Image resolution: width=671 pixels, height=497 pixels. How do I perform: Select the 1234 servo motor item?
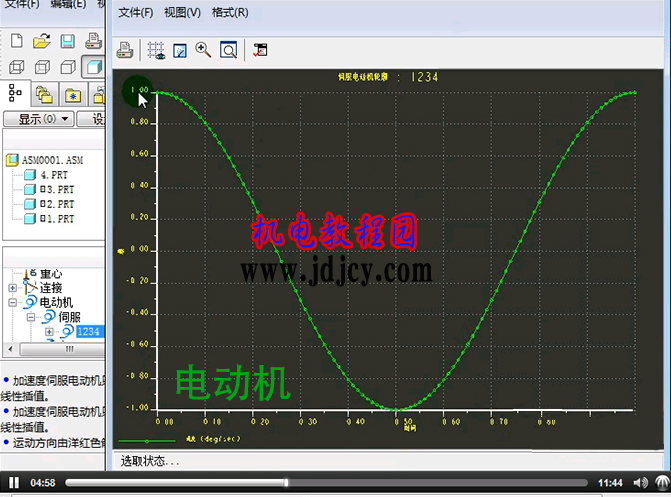point(89,332)
